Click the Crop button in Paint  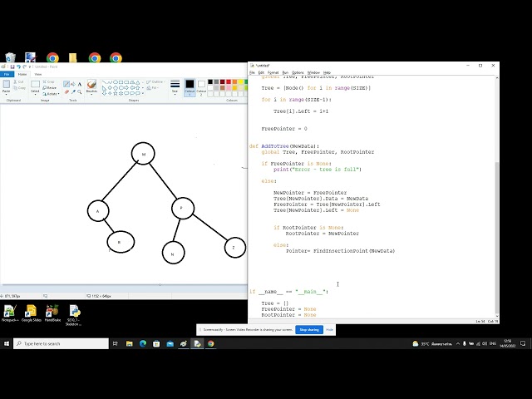coord(48,81)
